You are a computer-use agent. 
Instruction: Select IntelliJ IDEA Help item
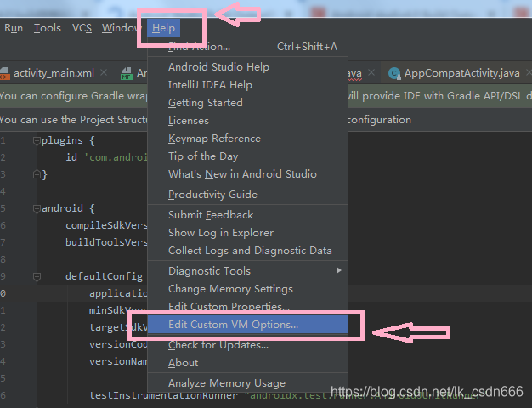point(247,85)
